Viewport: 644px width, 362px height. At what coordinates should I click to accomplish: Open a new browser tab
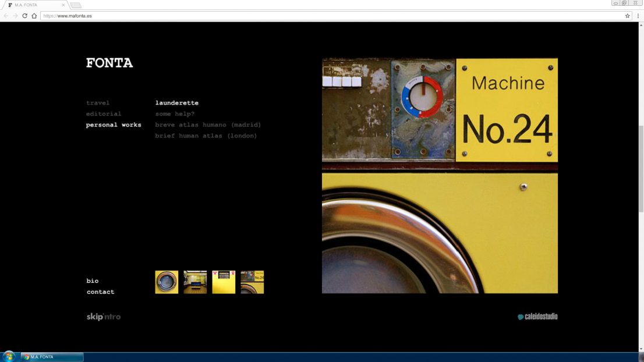point(76,5)
